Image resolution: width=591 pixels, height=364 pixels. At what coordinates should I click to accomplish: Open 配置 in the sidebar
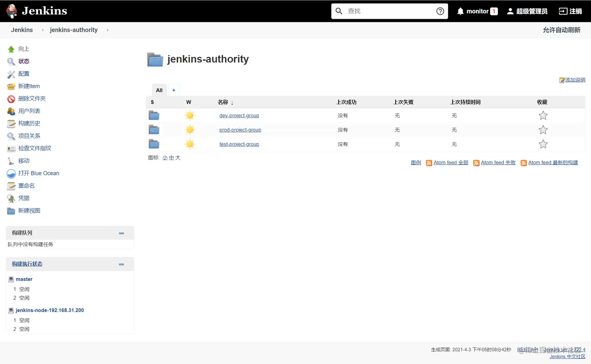tap(23, 74)
